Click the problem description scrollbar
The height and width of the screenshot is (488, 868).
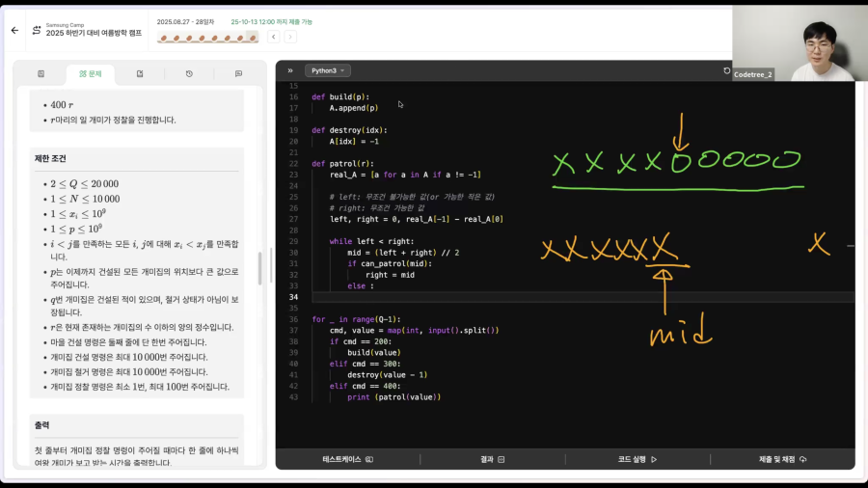[260, 268]
